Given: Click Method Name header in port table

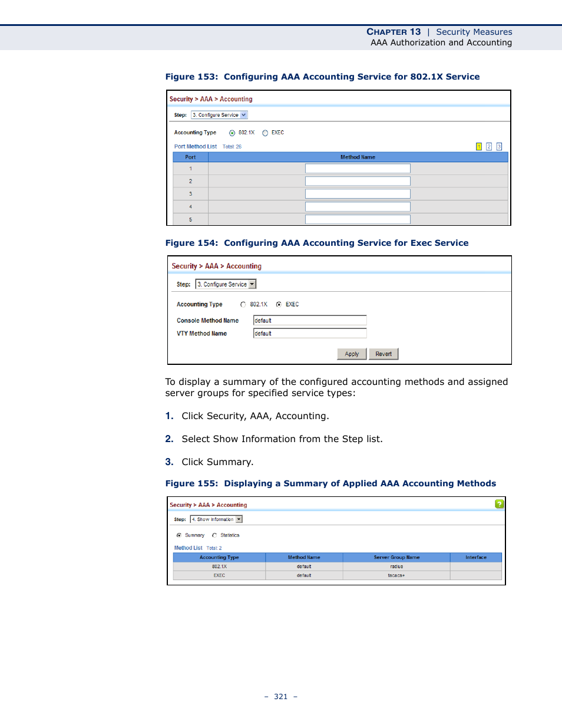Looking at the screenshot, I should click(x=358, y=157).
